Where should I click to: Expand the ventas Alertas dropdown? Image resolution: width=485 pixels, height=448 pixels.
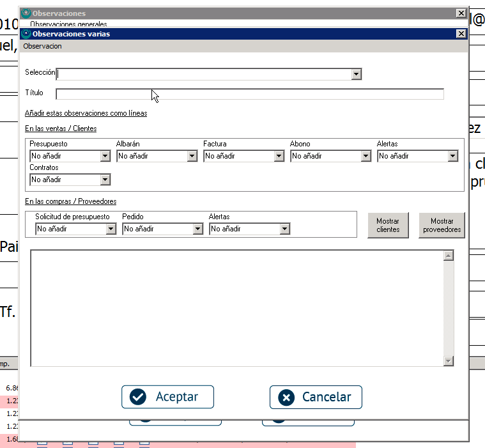[453, 156]
